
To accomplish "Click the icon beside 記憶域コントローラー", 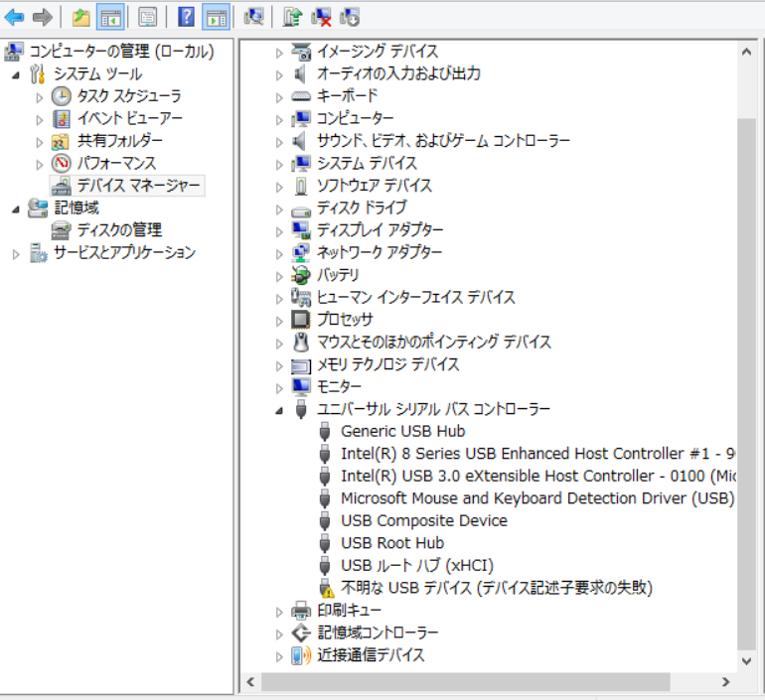I will point(301,632).
